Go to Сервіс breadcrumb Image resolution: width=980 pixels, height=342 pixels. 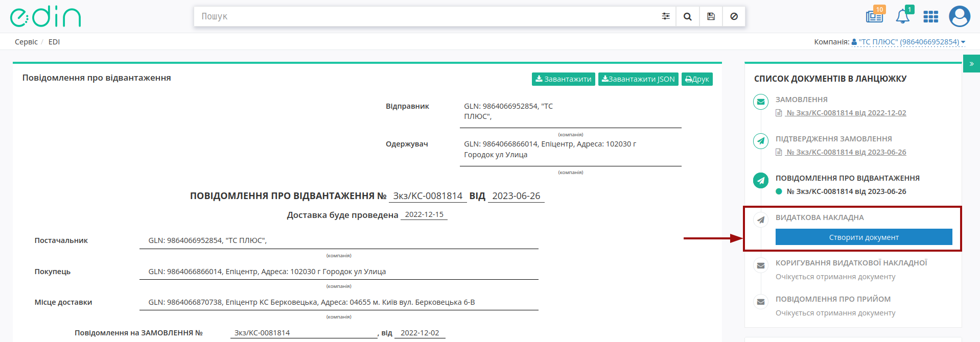(26, 42)
